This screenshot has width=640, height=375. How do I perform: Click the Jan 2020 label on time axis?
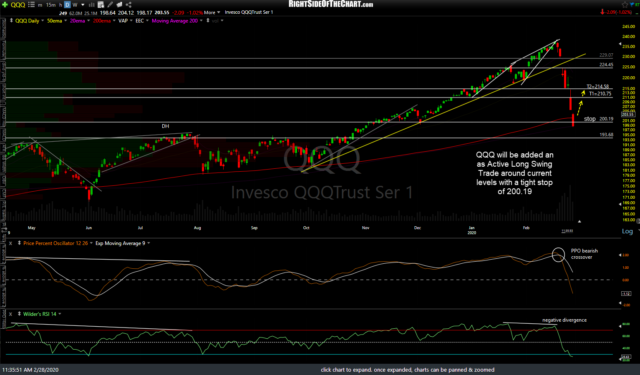pyautogui.click(x=471, y=230)
